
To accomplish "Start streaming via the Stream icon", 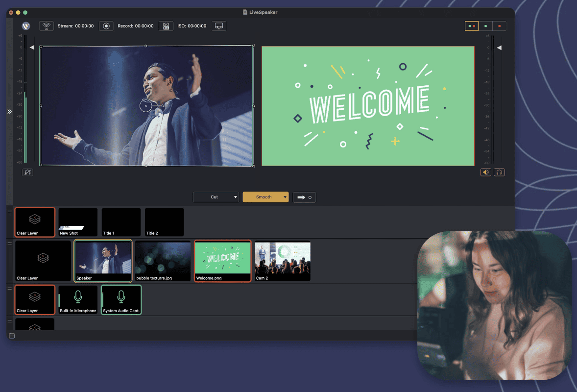I will [46, 26].
